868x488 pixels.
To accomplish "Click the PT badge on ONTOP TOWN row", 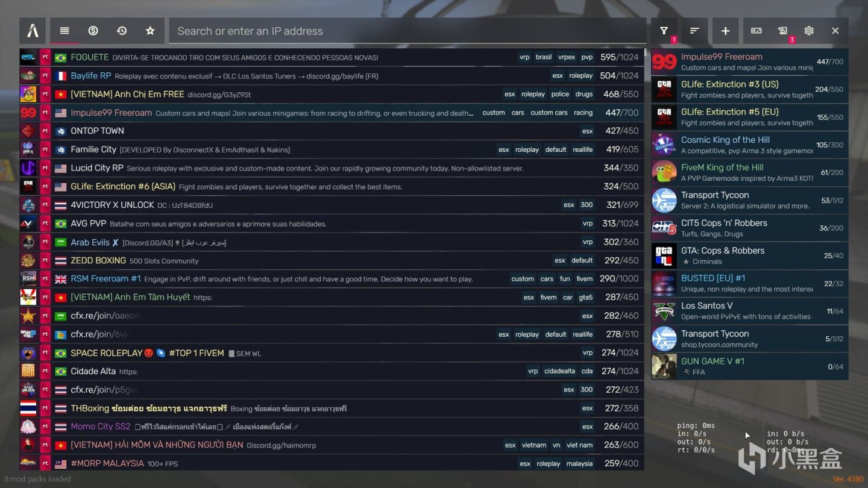I will 45,131.
